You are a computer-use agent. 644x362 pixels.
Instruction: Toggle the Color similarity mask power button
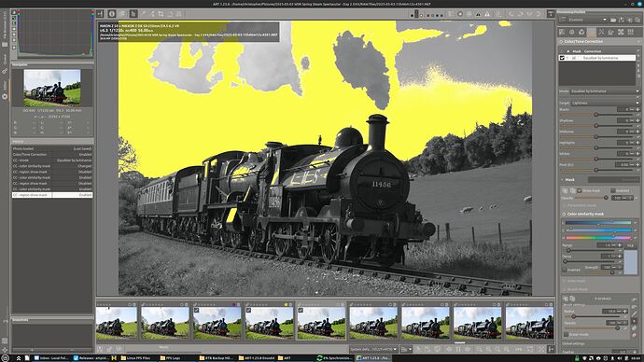tap(564, 214)
